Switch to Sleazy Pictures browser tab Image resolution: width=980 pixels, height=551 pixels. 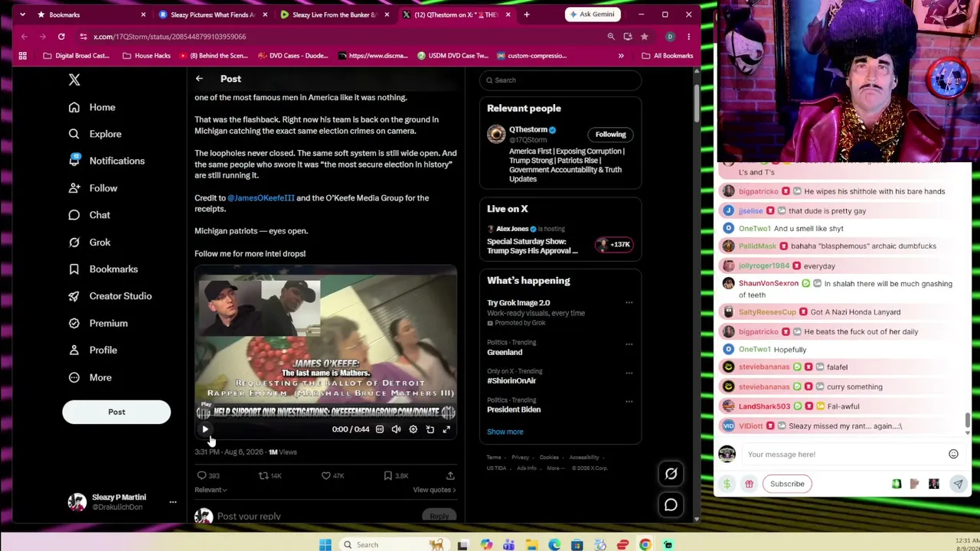[213, 15]
